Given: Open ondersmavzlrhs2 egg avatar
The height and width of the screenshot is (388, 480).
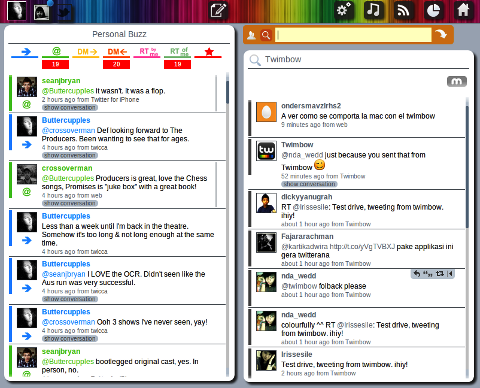Looking at the screenshot, I should 266,112.
